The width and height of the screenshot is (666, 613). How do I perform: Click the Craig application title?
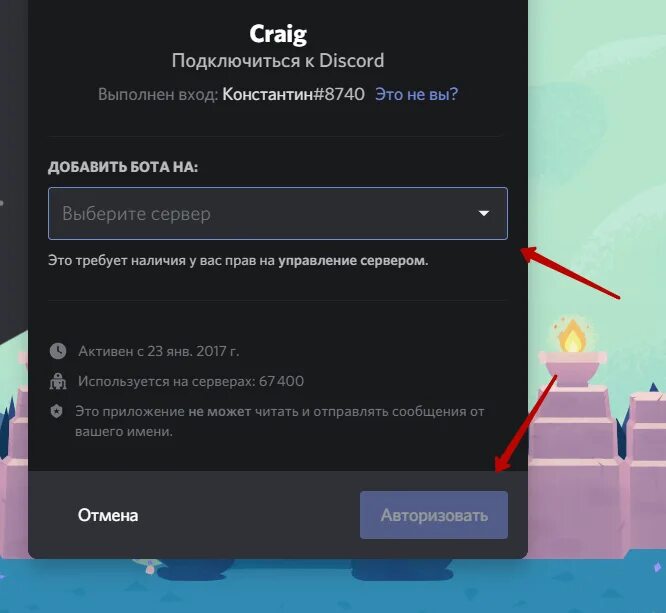click(278, 34)
